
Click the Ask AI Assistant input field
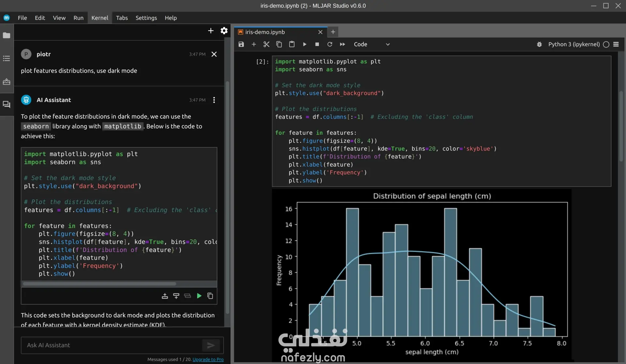point(111,345)
